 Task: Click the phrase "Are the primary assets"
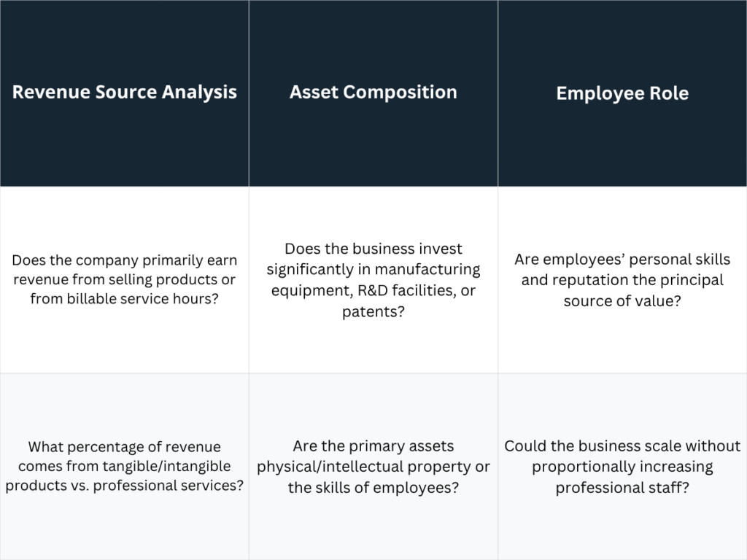[373, 446]
